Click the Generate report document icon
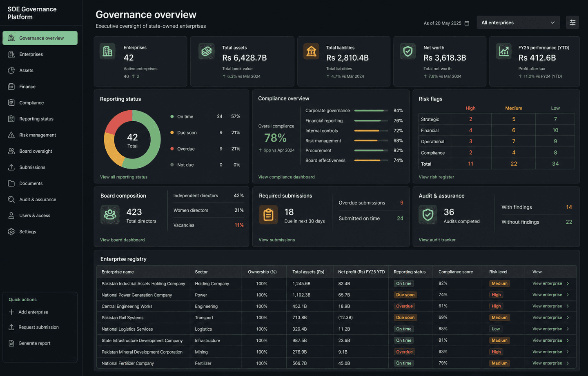The width and height of the screenshot is (588, 376). click(11, 343)
